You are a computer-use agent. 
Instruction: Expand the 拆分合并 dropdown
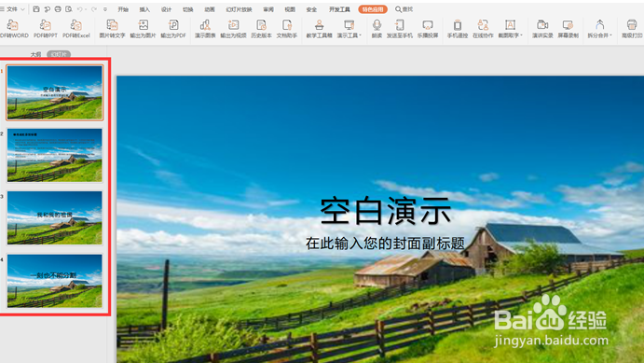coord(610,35)
